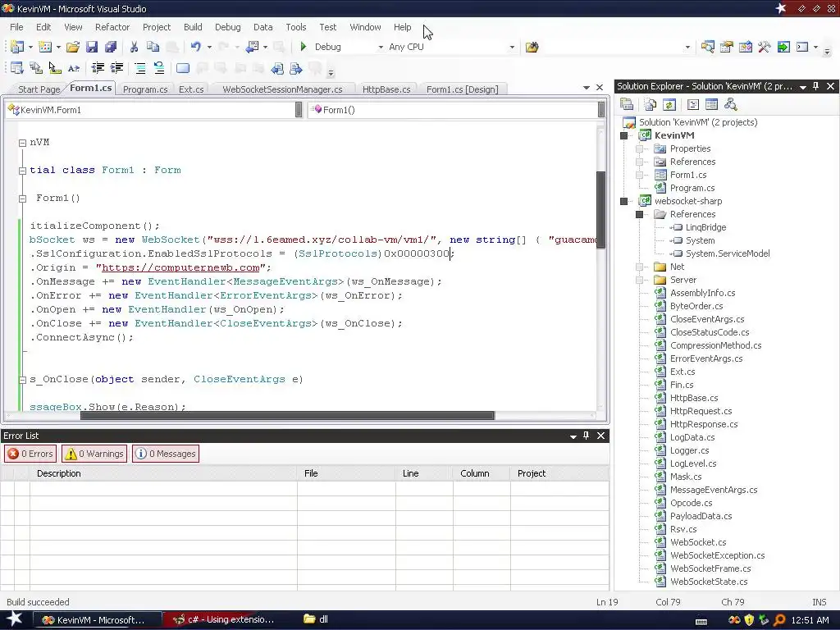840x630 pixels.
Task: Sort error list by Line column
Action: point(424,473)
